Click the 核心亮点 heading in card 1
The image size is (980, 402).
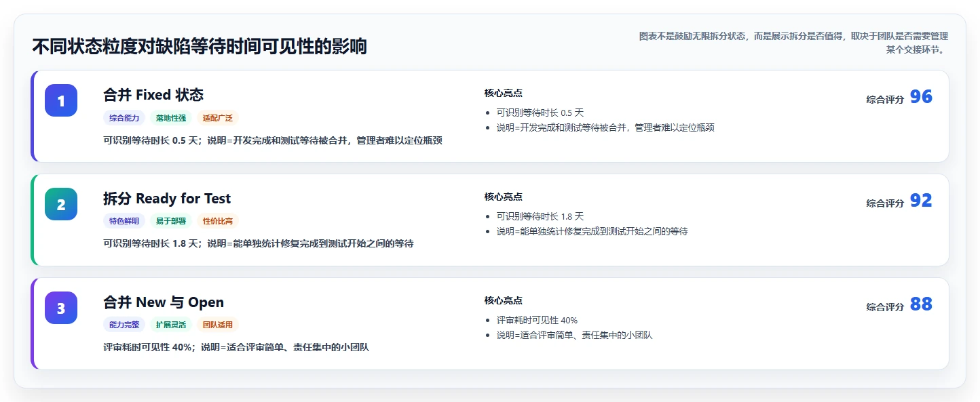(x=504, y=93)
